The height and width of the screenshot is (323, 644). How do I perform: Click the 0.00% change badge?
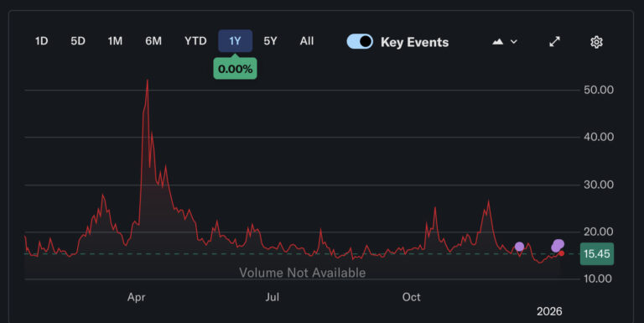236,69
